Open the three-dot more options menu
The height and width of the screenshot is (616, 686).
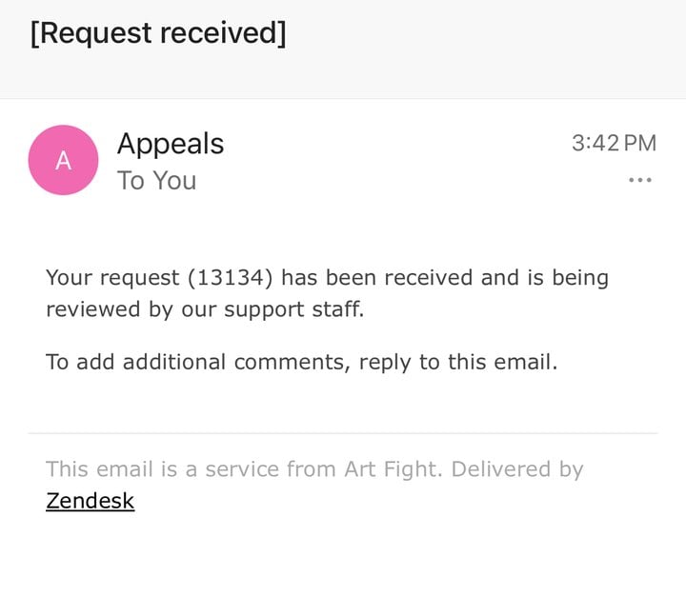coord(640,180)
